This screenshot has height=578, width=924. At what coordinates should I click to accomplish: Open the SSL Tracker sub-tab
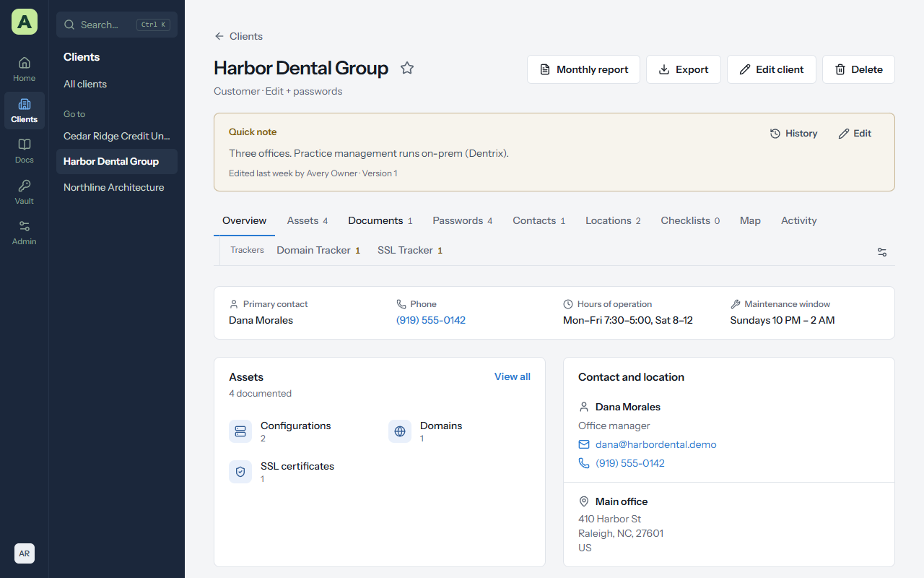[410, 250]
